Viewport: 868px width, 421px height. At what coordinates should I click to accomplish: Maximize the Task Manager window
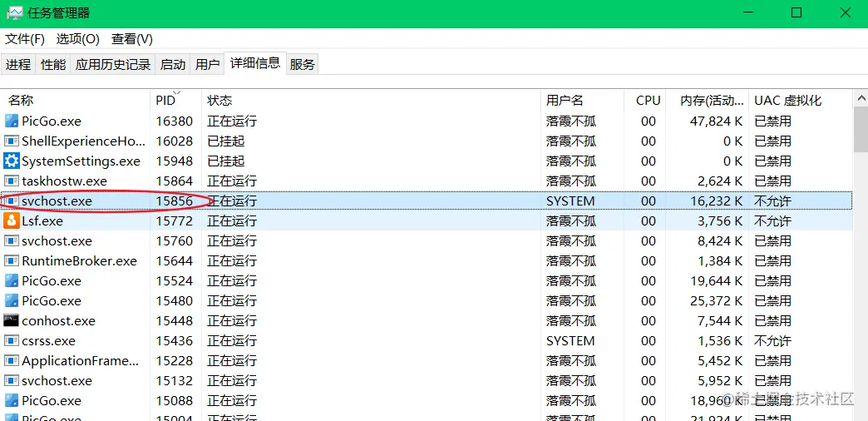[796, 13]
